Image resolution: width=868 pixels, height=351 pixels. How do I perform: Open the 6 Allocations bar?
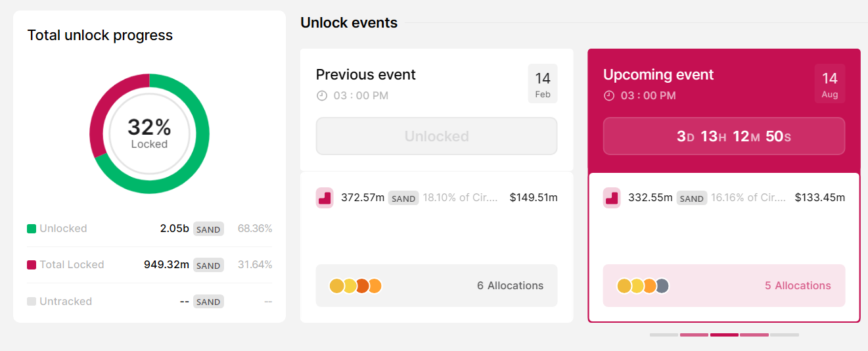436,286
